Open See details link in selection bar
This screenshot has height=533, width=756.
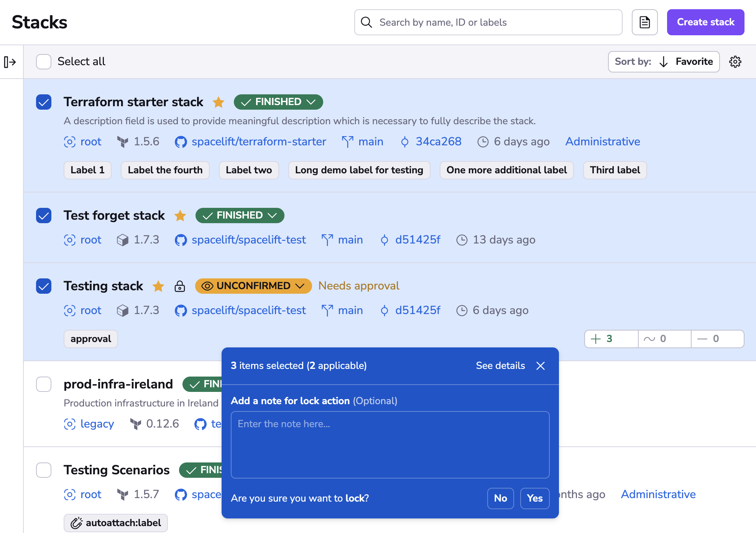click(500, 366)
